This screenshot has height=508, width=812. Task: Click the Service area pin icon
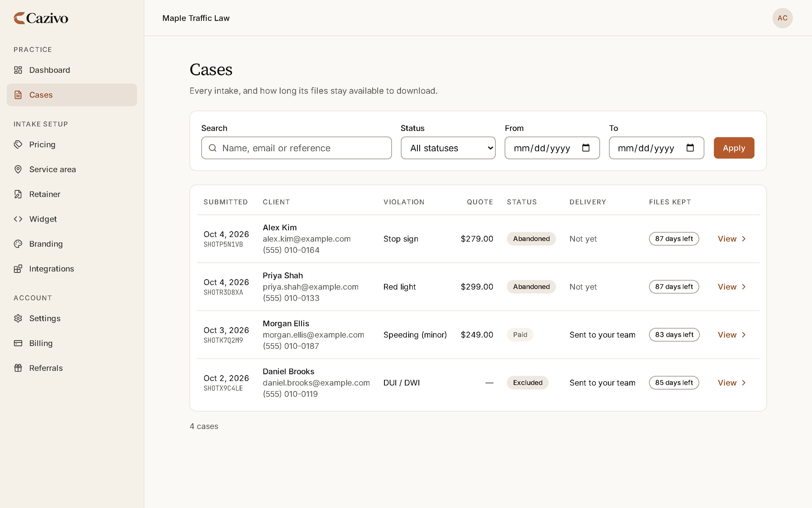click(x=18, y=169)
